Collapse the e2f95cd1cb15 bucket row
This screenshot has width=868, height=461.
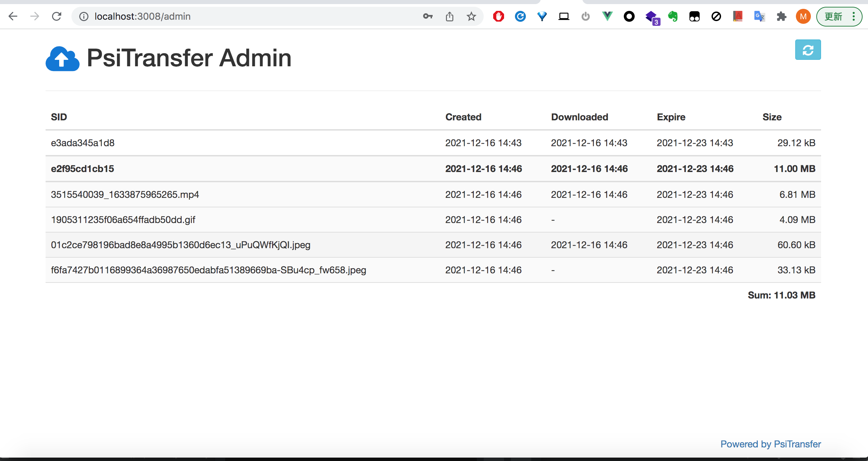click(x=82, y=169)
